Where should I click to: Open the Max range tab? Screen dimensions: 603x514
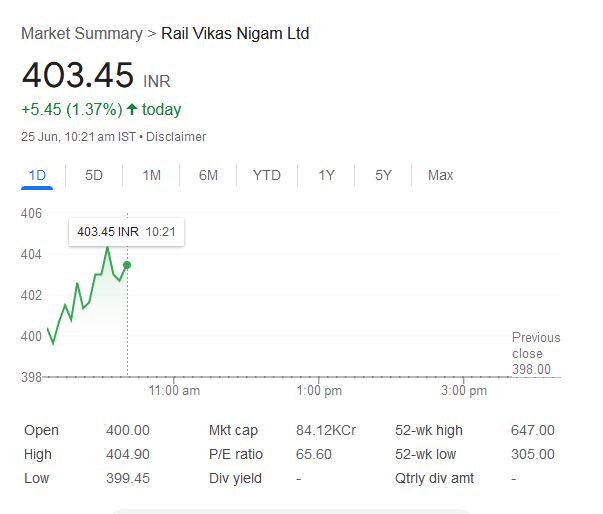pos(440,175)
